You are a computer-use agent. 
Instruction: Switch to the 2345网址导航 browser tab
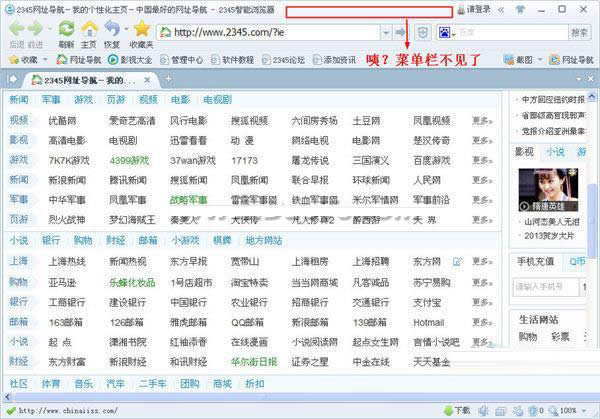click(x=85, y=80)
